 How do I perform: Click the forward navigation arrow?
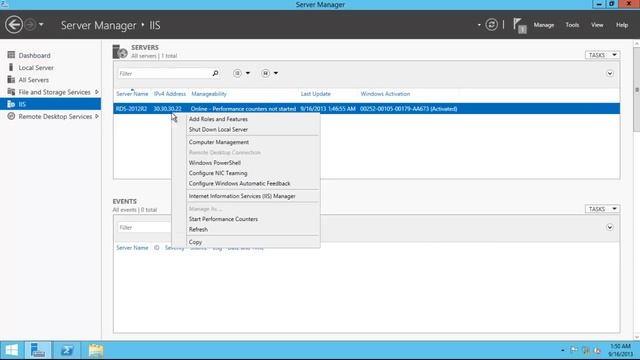pos(30,25)
